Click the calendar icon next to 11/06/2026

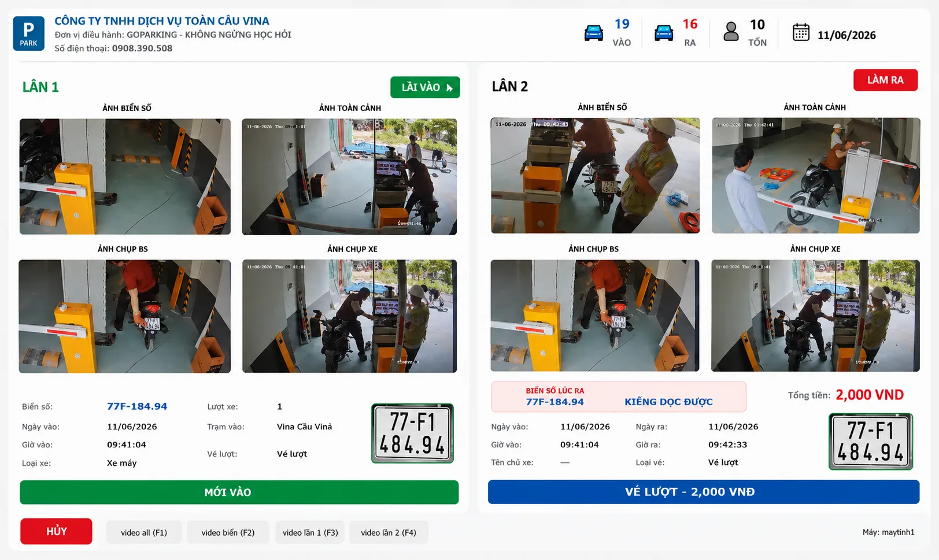pos(801,32)
